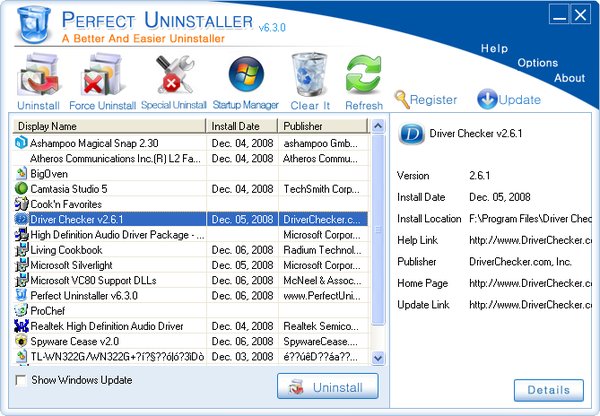
Task: Open the Help menu
Action: click(494, 49)
